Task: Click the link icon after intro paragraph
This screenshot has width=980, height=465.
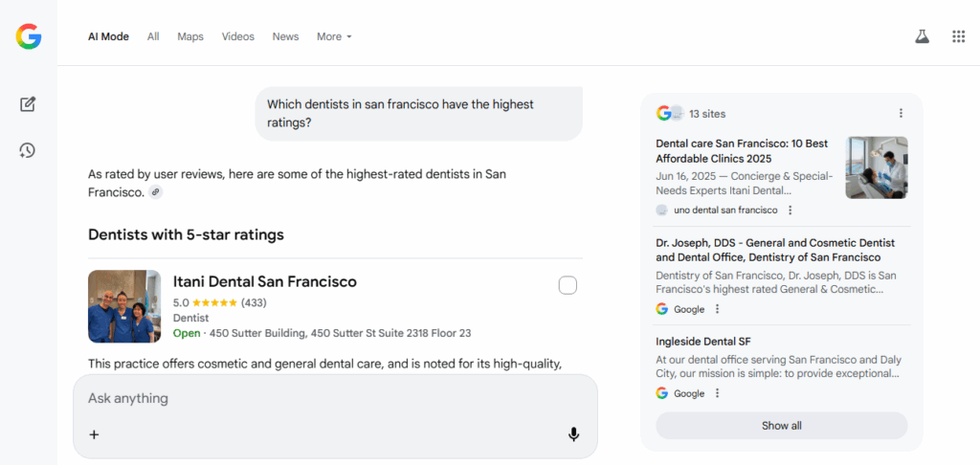Action: pos(156,192)
